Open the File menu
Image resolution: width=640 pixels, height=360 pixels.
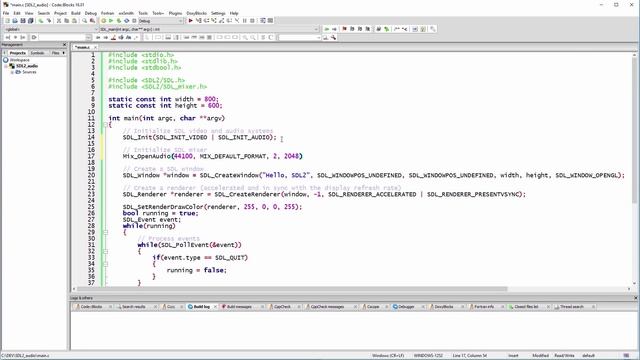[x=6, y=13]
